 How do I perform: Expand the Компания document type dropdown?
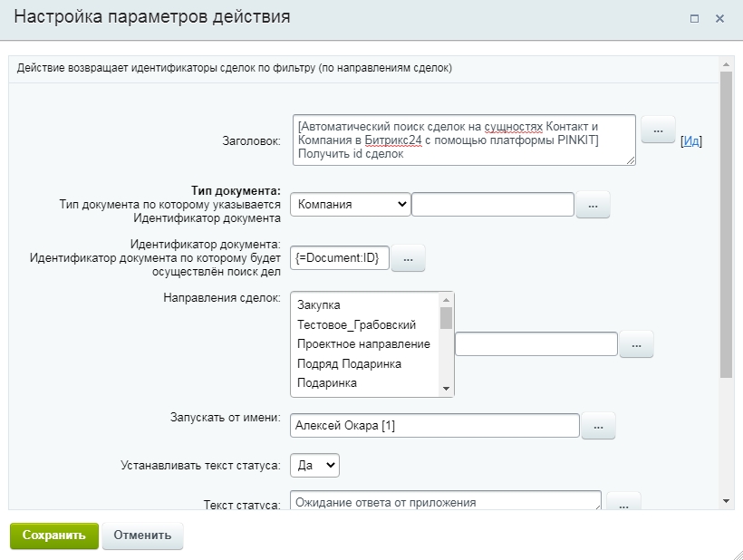click(x=350, y=204)
